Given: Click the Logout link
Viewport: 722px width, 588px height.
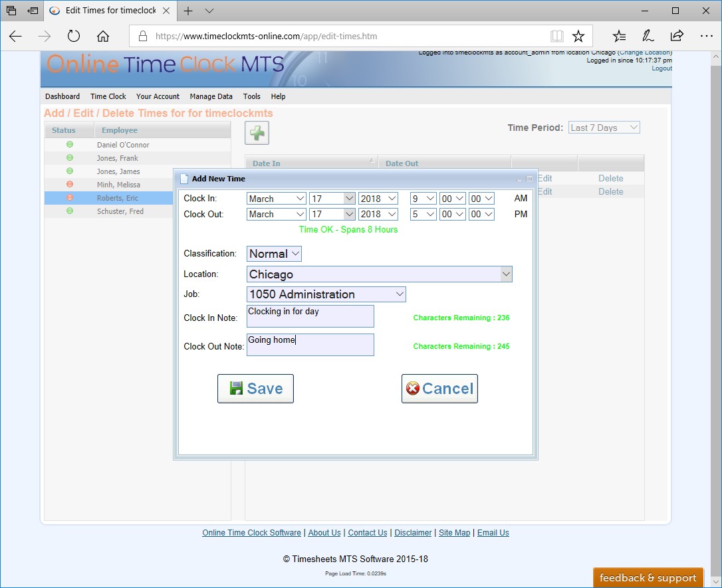Looking at the screenshot, I should click(662, 68).
